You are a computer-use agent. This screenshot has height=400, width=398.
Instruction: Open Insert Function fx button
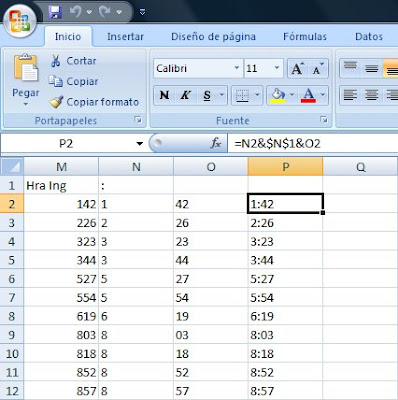coord(216,144)
